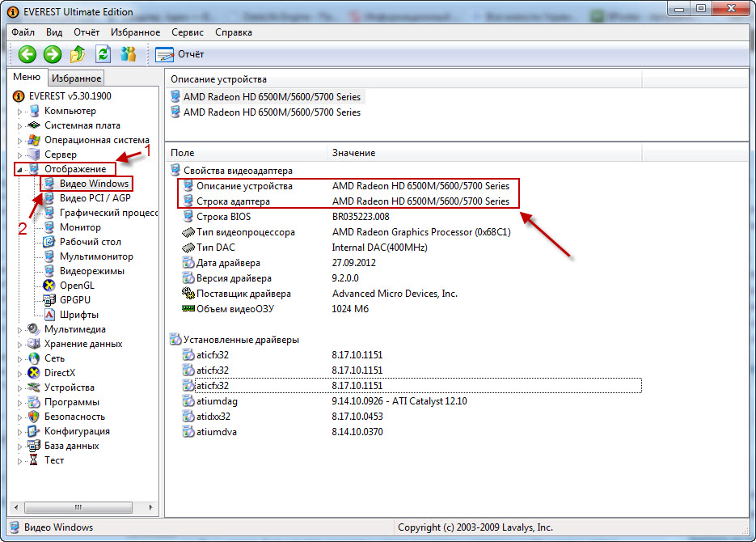The image size is (756, 542).
Task: Click the Отчёт report toolbar button
Action: point(179,54)
